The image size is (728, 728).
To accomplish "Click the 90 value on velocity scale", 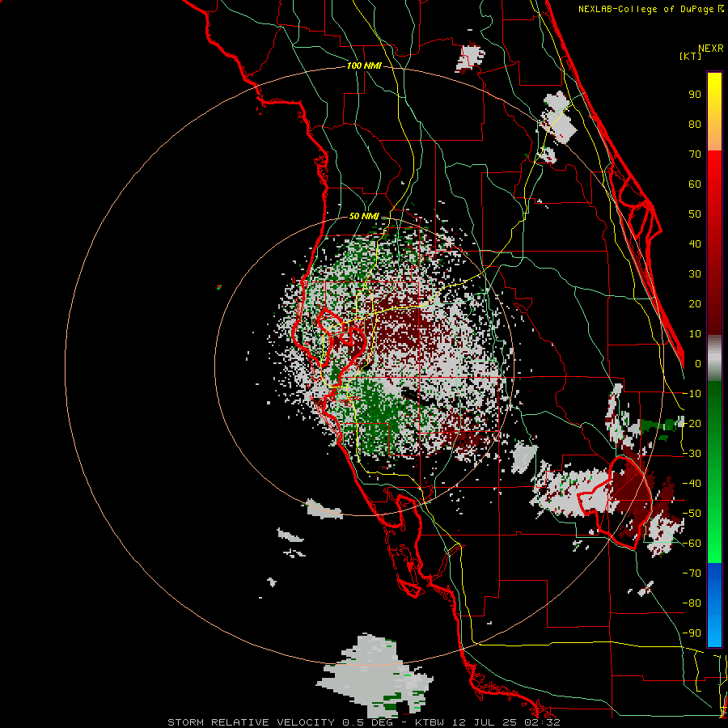I will pos(695,95).
